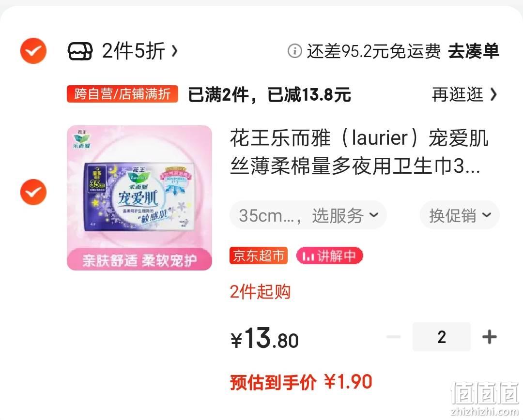The image size is (523, 420).
Task: Uncheck the laurier product checkbox
Action: pos(33,192)
